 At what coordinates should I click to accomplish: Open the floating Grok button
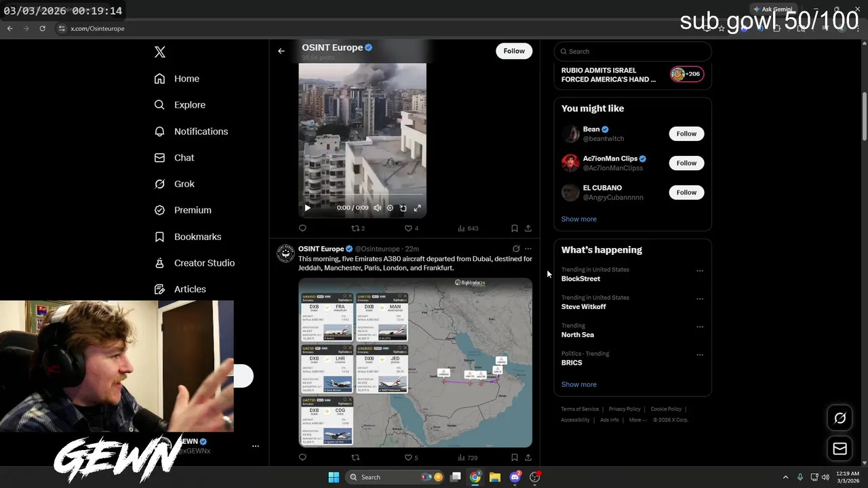pyautogui.click(x=840, y=418)
